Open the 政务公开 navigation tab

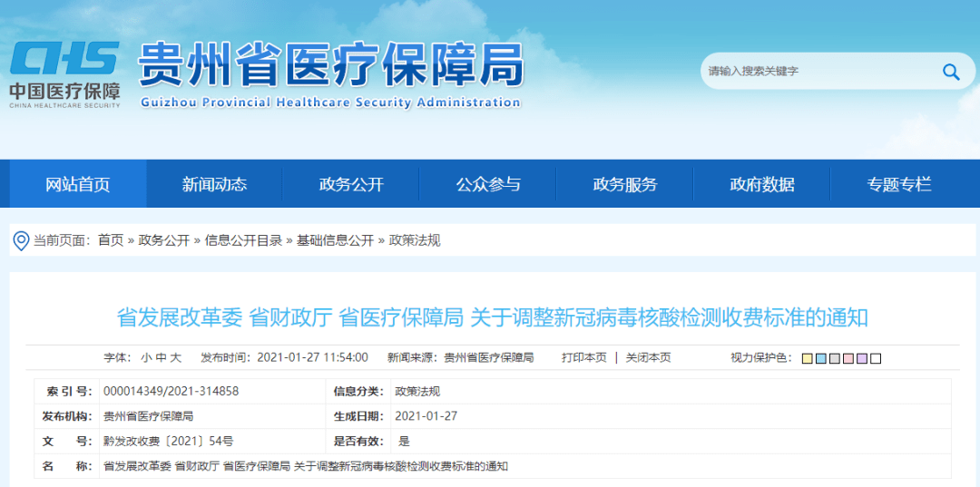point(351,184)
